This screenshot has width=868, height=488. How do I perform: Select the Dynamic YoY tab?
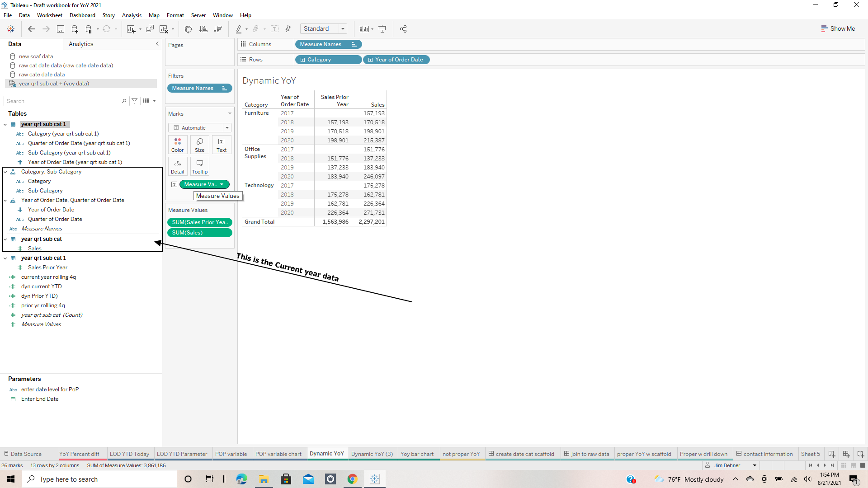(327, 454)
